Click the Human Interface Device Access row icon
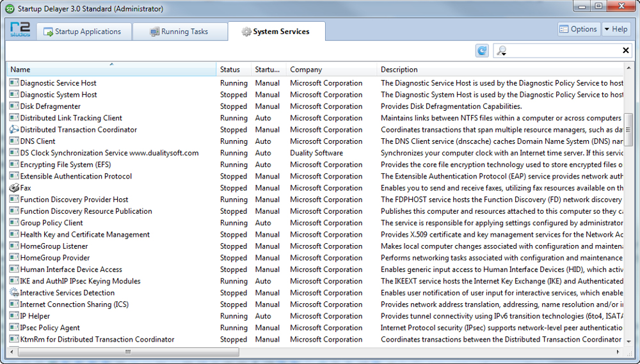The height and width of the screenshot is (364, 640). pyautogui.click(x=14, y=269)
